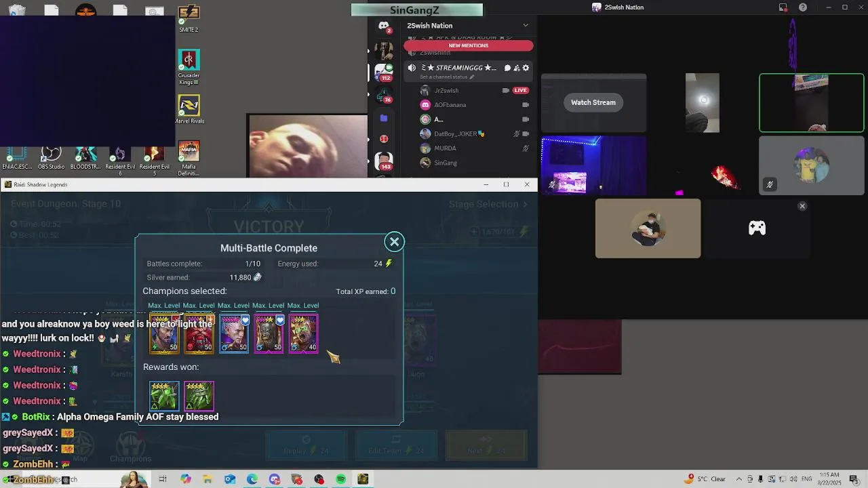Invite people to STREAMINGGG channel
Screen dimensions: 868x488
[517, 68]
